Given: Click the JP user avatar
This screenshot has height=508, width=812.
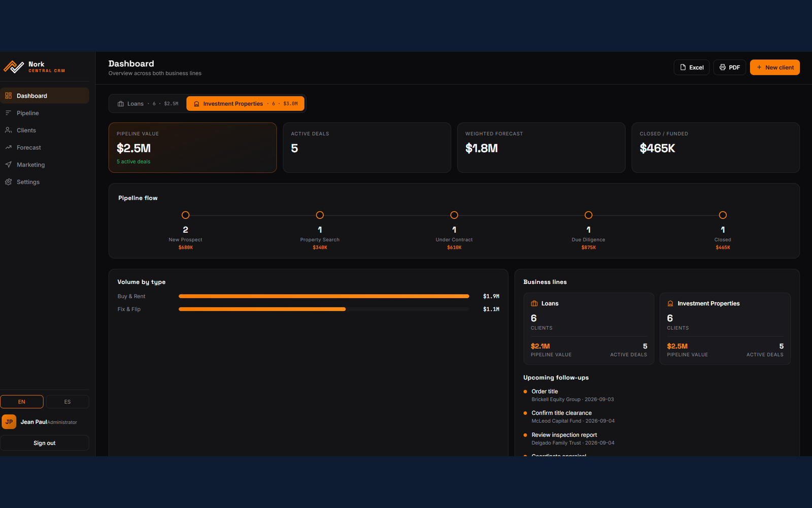Looking at the screenshot, I should [x=9, y=422].
